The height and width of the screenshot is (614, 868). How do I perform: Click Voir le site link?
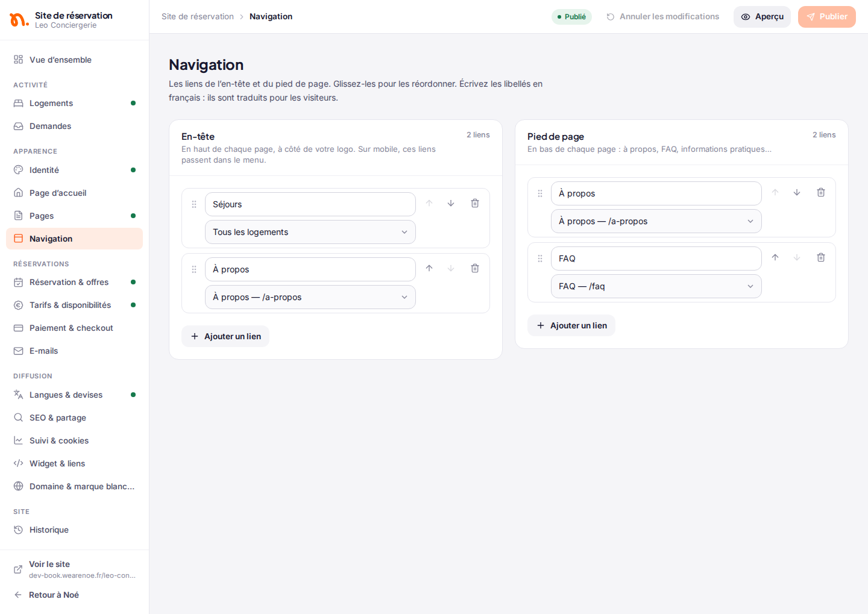pos(74,569)
